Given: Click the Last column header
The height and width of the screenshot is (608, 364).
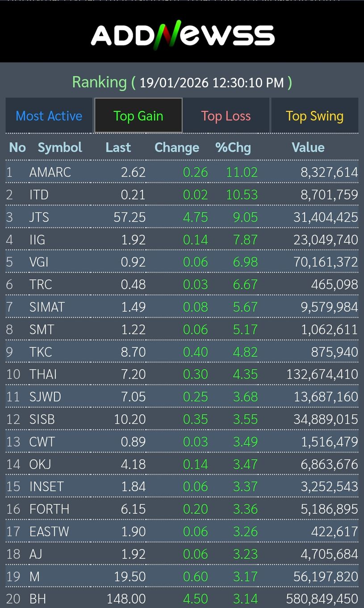Looking at the screenshot, I should tap(118, 148).
